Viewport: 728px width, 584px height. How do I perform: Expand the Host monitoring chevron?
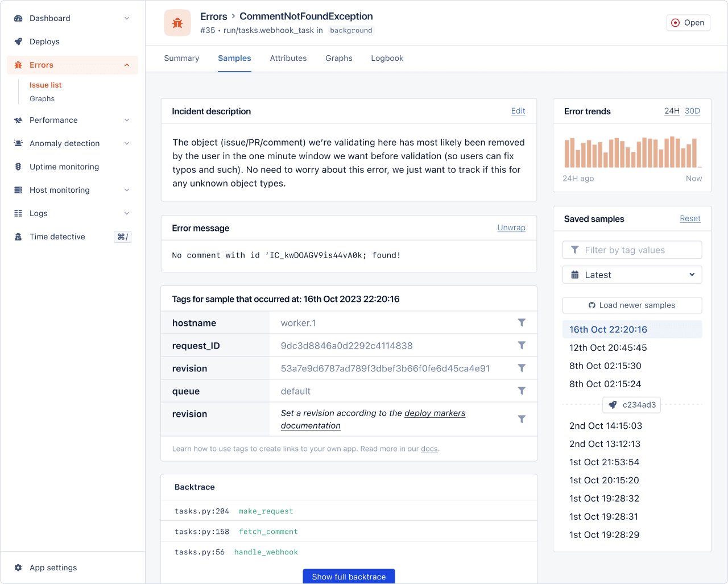click(127, 190)
